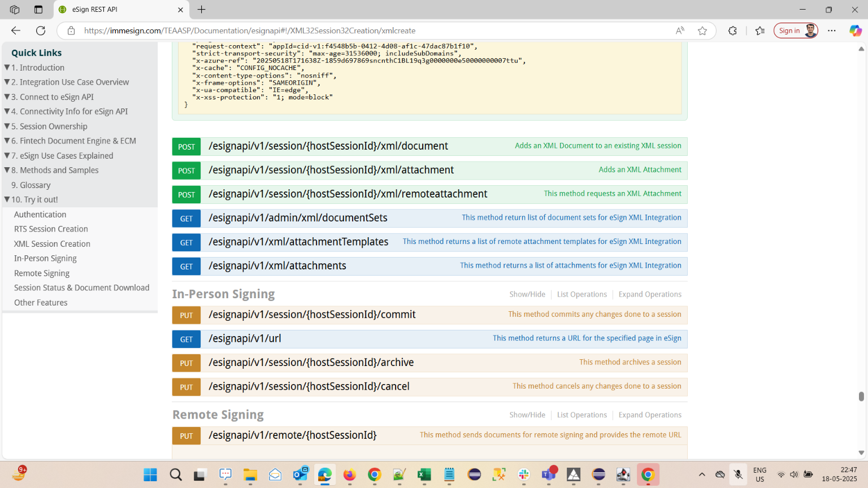Open XML Session Creation sidebar item
This screenshot has width=868, height=488.
(x=52, y=244)
